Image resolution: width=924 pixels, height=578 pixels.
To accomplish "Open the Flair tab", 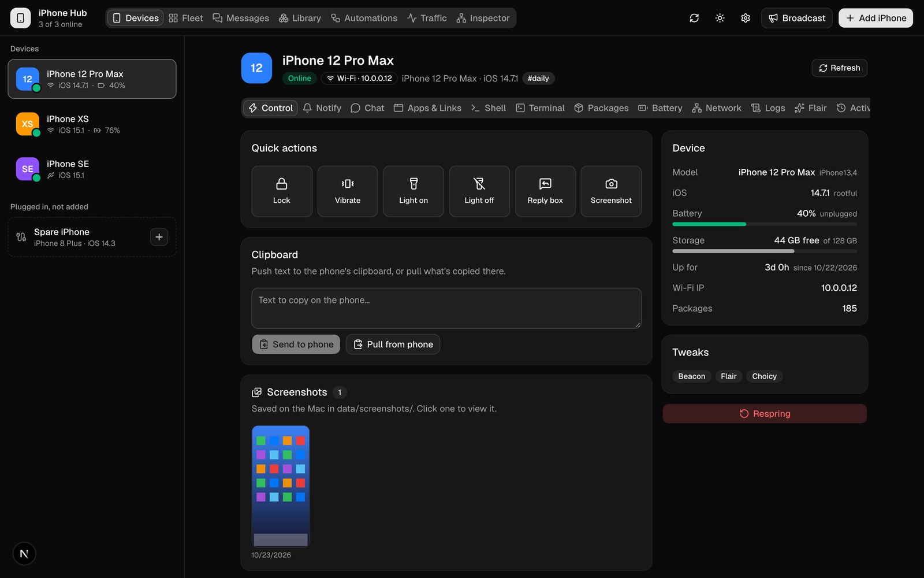I will [811, 108].
